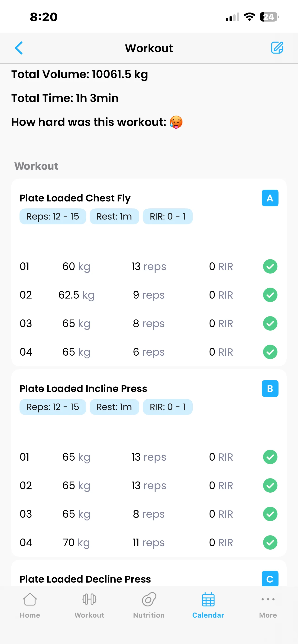Uncheck Incline Press set 04 completion
The image size is (298, 644).
point(270,542)
